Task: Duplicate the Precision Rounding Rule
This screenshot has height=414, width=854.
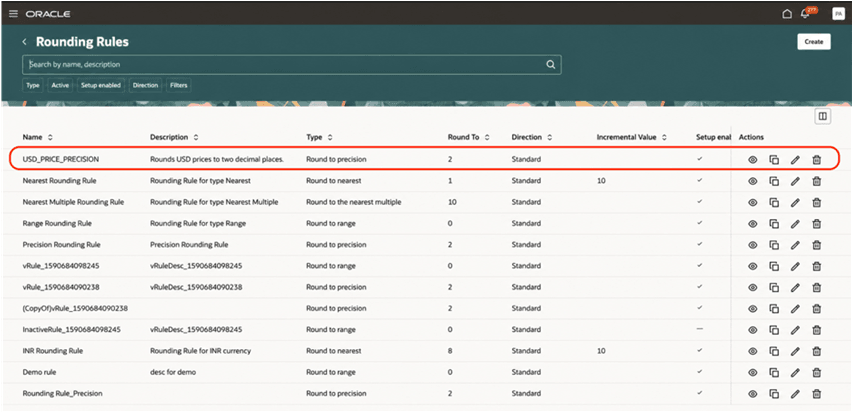Action: (774, 245)
